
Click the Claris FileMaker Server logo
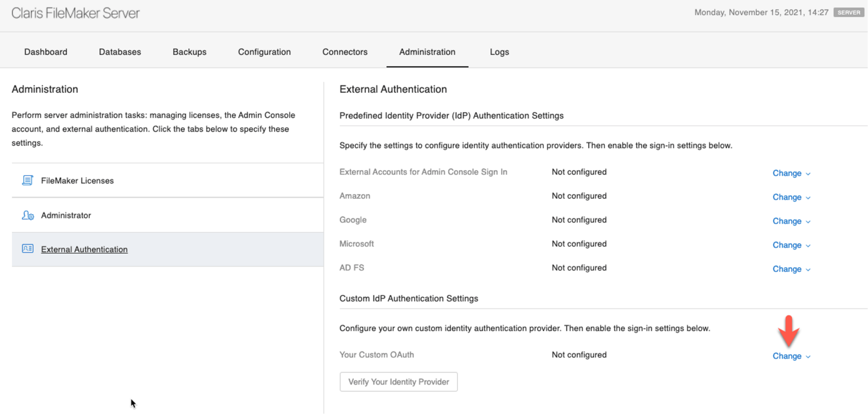75,13
